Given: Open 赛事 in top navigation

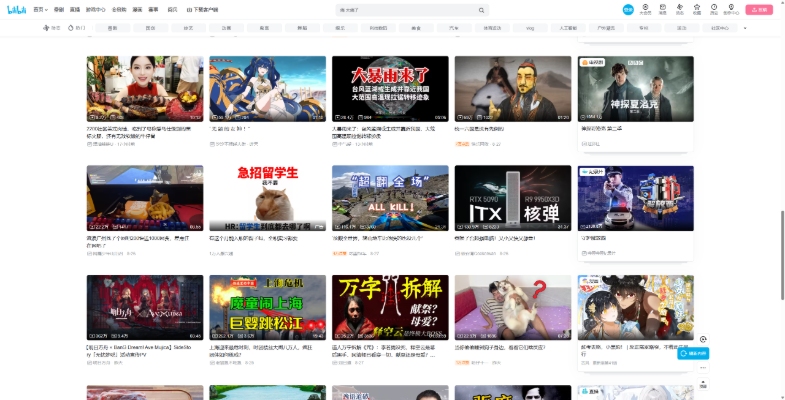Looking at the screenshot, I should 153,10.
